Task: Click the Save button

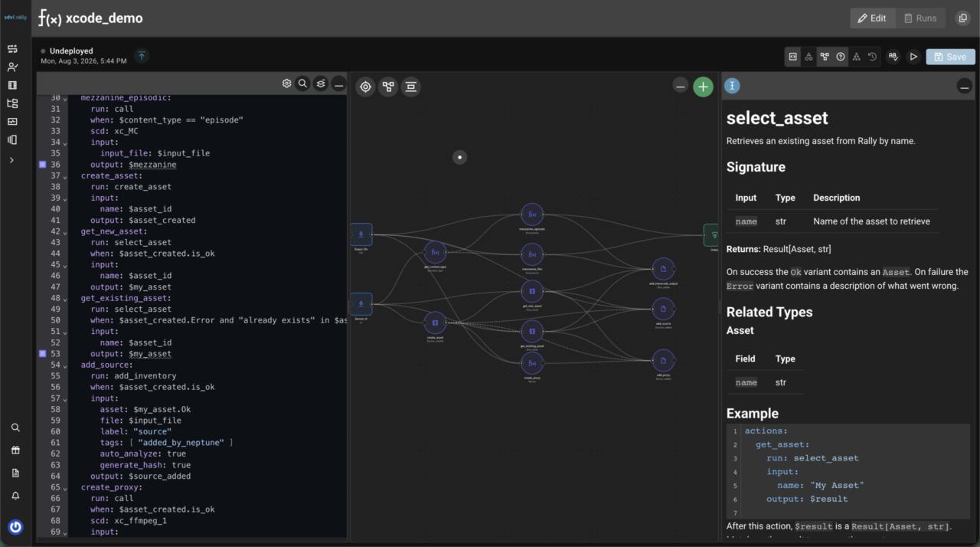Action: coord(950,57)
